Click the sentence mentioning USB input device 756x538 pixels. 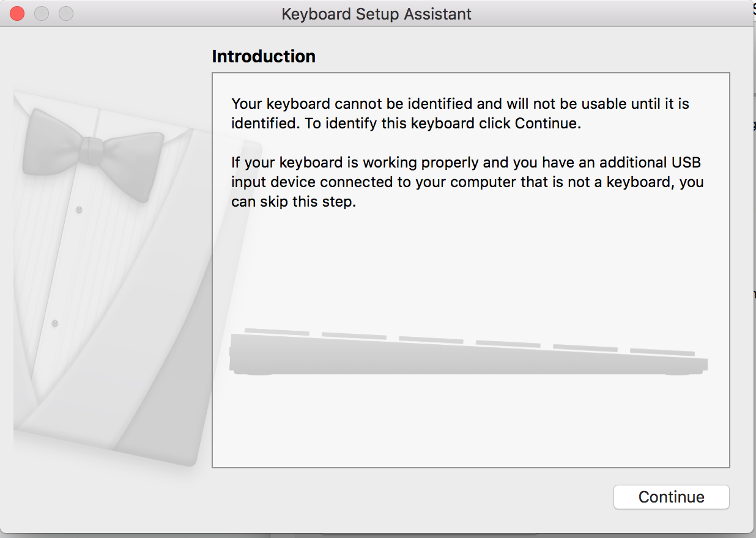click(x=465, y=182)
